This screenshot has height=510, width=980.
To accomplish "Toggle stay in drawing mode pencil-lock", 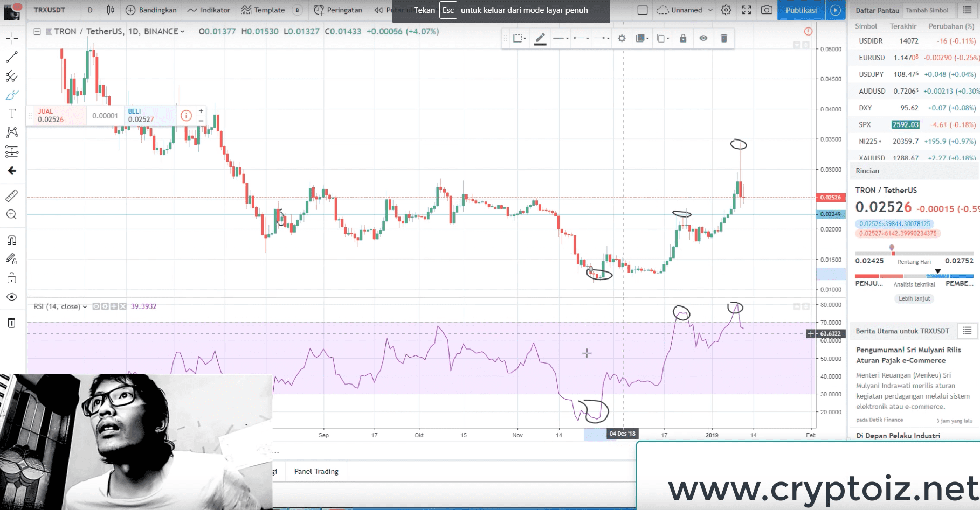I will point(12,259).
